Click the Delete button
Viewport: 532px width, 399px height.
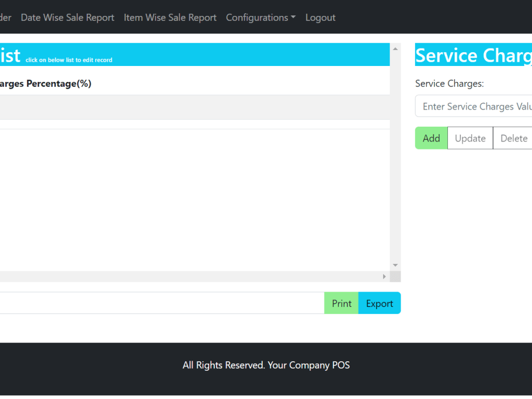[x=513, y=138]
